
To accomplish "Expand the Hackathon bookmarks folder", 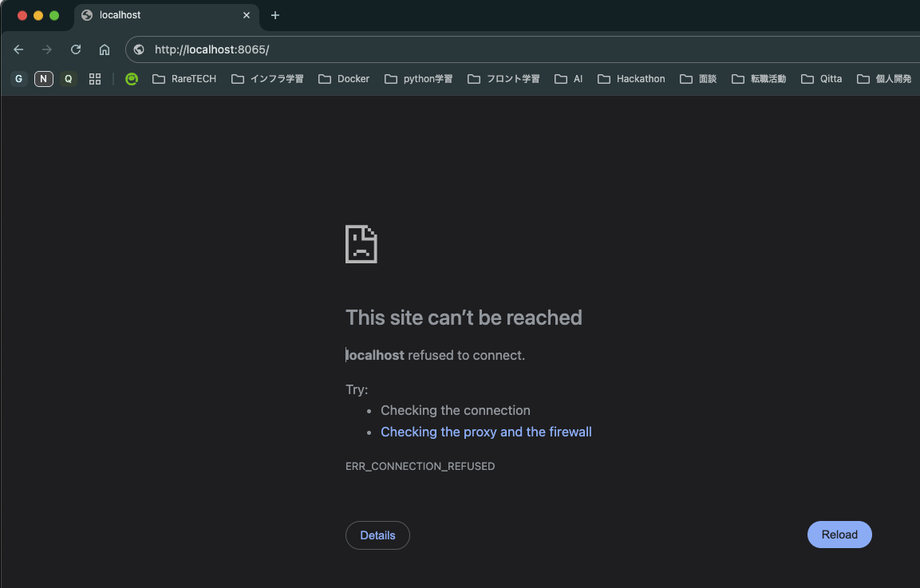I will pos(631,78).
